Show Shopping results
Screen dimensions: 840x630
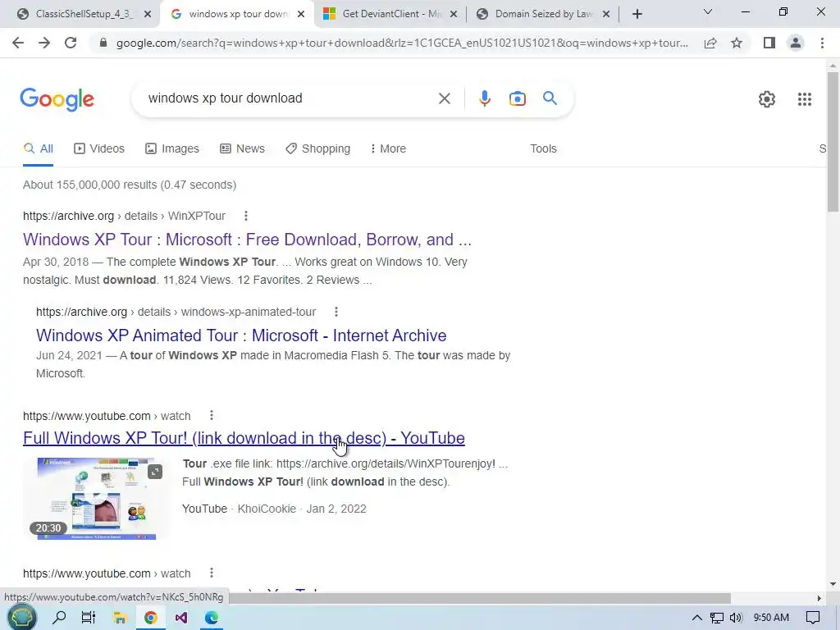(x=317, y=148)
